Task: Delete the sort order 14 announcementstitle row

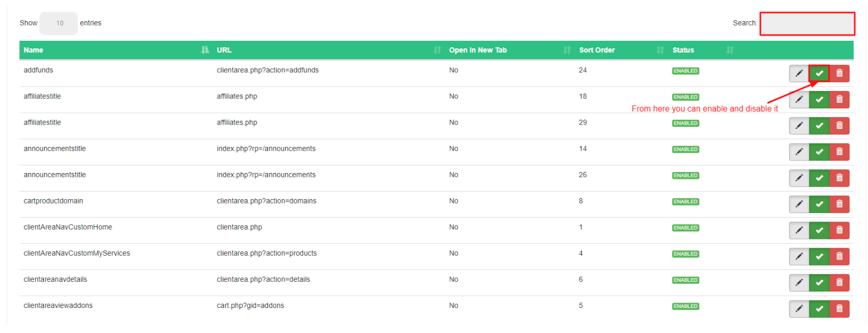Action: click(839, 152)
